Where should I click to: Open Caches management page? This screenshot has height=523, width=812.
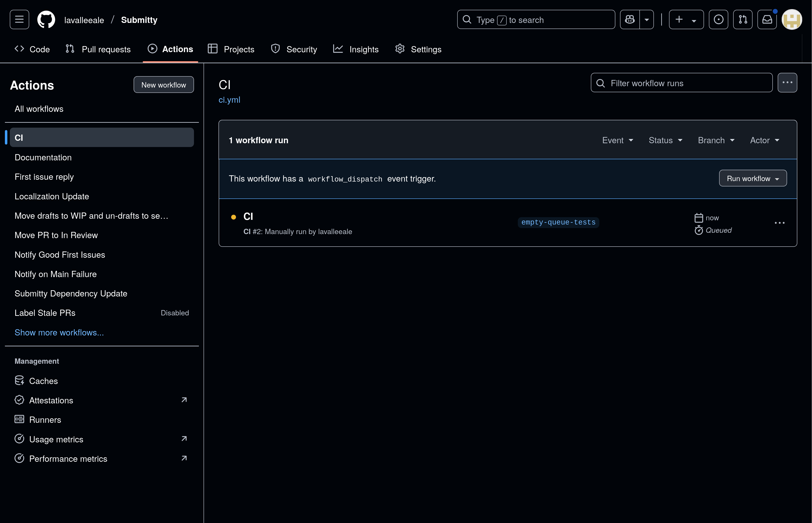coord(102,381)
